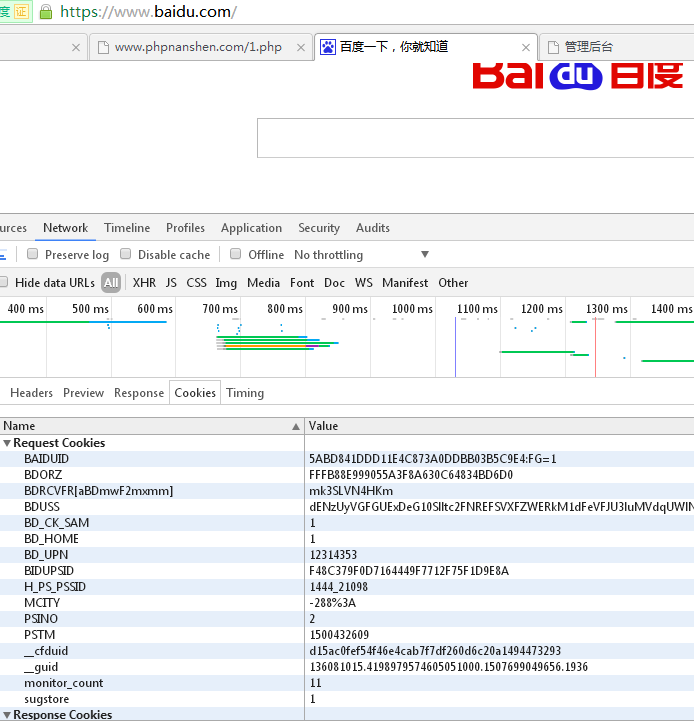Switch to the Network panel tab
The image size is (694, 721).
65,228
